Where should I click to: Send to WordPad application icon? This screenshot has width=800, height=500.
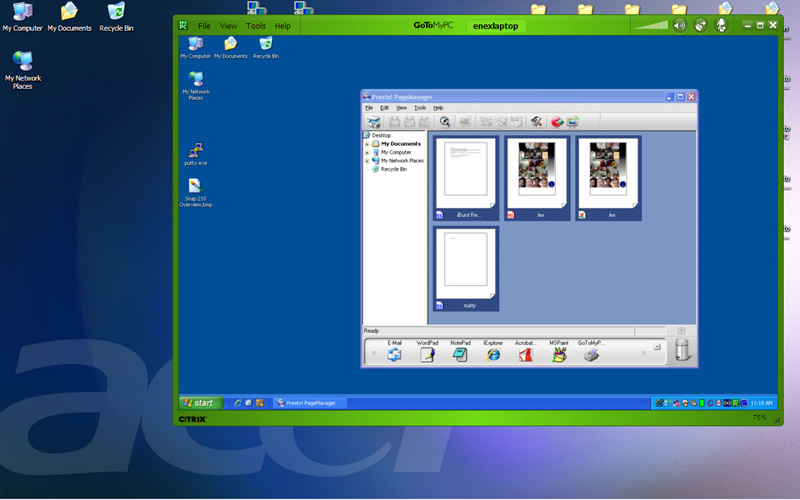tap(427, 354)
